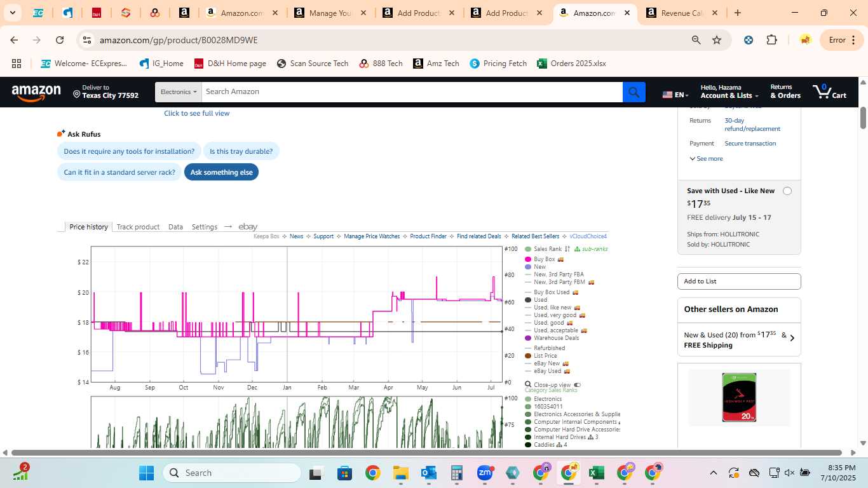Click the horizontal scrollbar at bottom
The height and width of the screenshot is (488, 868).
(426, 453)
